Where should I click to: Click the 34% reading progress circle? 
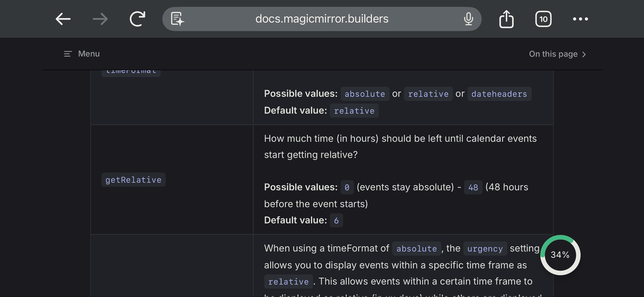(560, 255)
